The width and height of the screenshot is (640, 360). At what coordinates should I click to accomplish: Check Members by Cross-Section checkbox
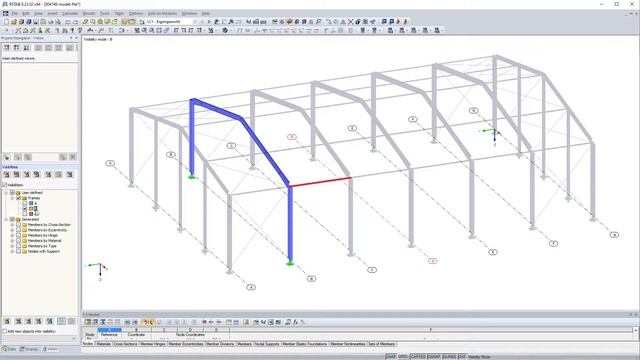(x=18, y=225)
